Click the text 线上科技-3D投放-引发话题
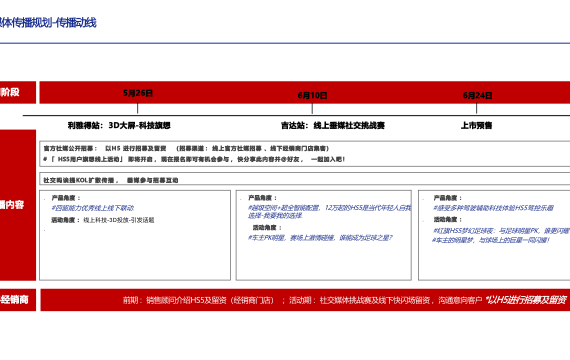Screen dimensions: 570x360 (119, 220)
